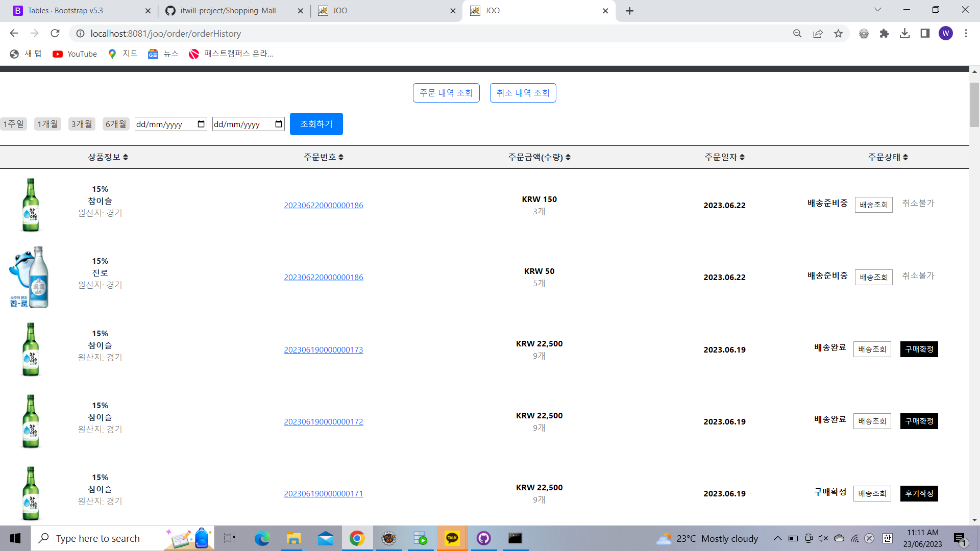Click the share page icon
980x551 pixels.
(x=818, y=34)
